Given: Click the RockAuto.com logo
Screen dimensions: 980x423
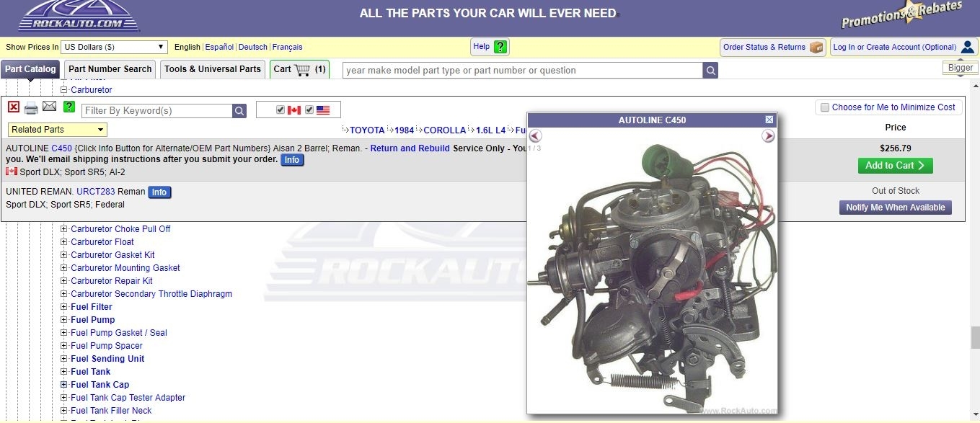Looking at the screenshot, I should click(x=79, y=16).
